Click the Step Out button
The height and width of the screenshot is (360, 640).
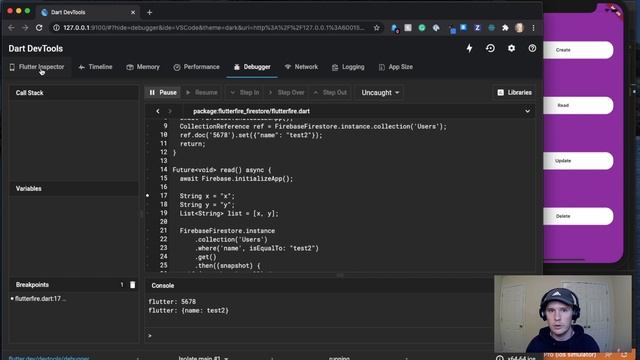pyautogui.click(x=330, y=93)
